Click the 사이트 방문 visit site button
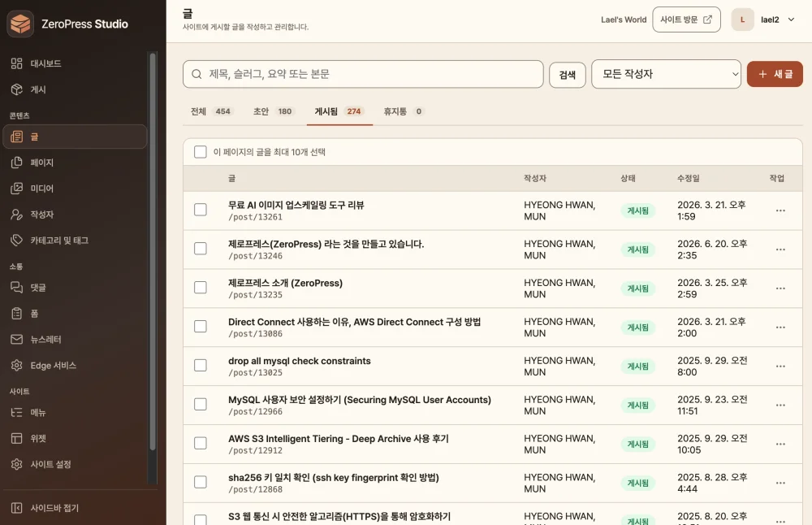The height and width of the screenshot is (525, 812). coord(686,20)
